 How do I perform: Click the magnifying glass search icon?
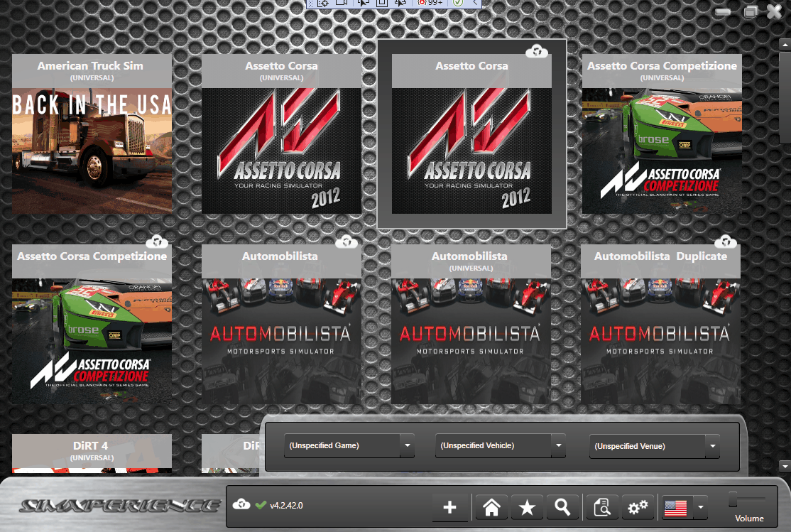562,507
